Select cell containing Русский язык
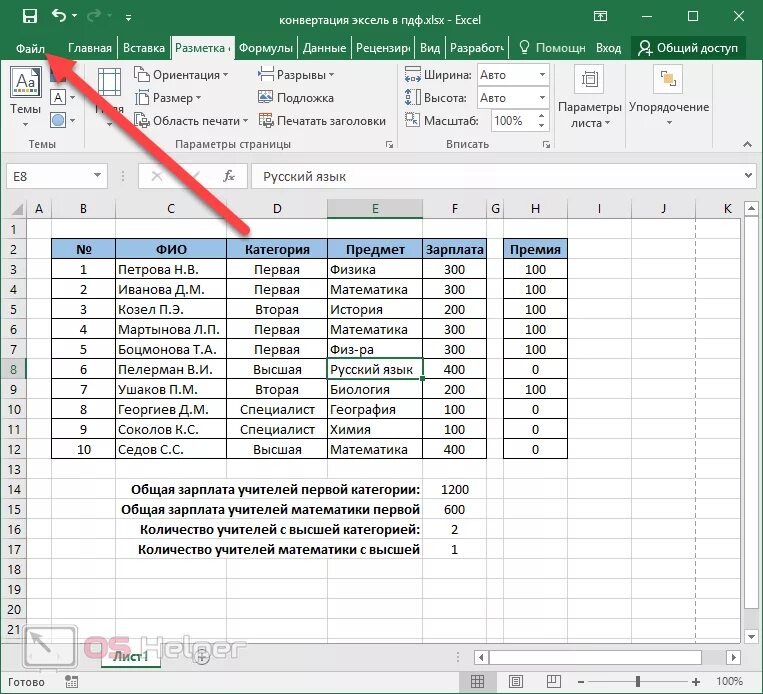Screen dimensions: 763x694 pyautogui.click(x=375, y=369)
